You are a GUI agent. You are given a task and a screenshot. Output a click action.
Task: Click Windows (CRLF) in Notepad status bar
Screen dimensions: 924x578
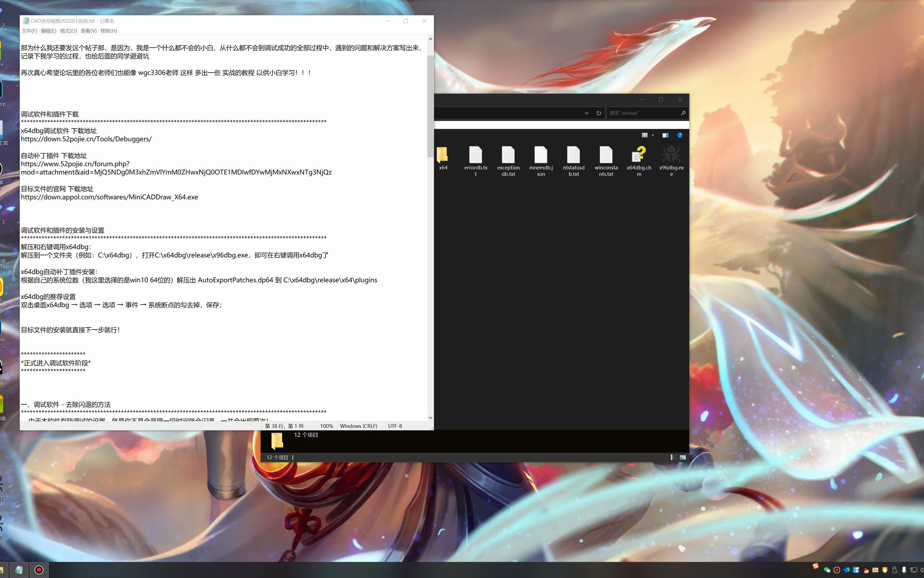point(359,426)
